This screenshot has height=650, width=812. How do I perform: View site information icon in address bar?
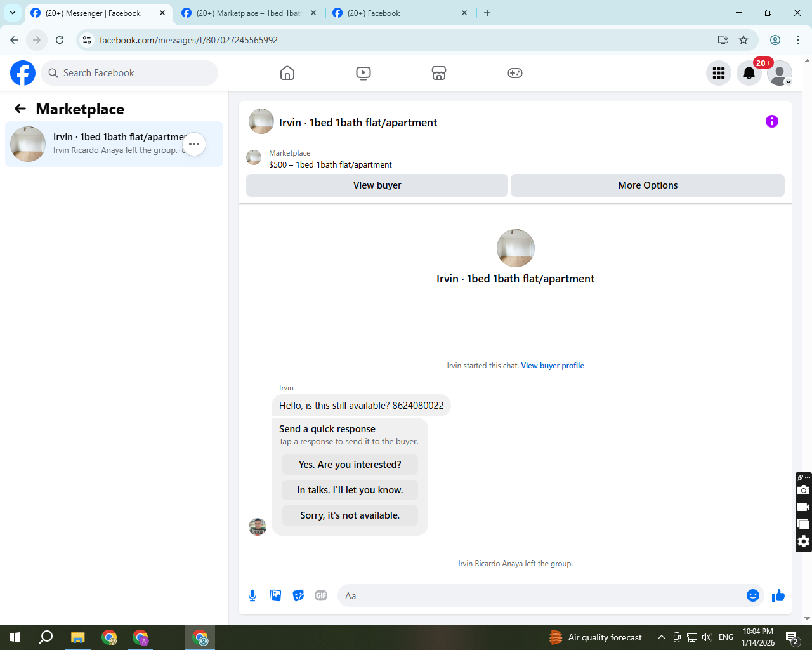(x=87, y=40)
